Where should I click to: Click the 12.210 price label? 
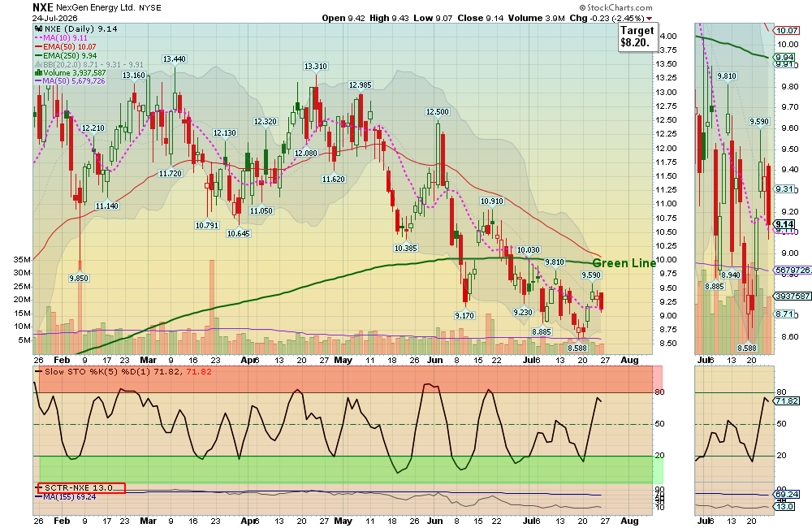pyautogui.click(x=93, y=128)
